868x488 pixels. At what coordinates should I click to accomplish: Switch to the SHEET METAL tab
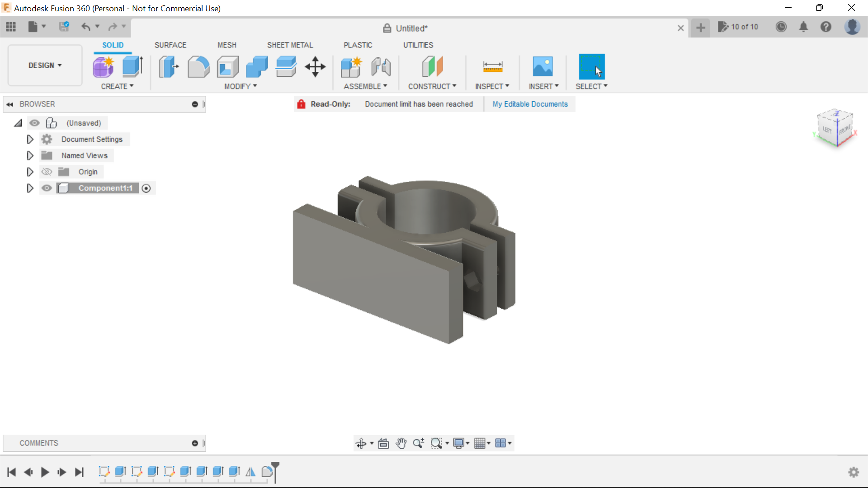coord(290,45)
